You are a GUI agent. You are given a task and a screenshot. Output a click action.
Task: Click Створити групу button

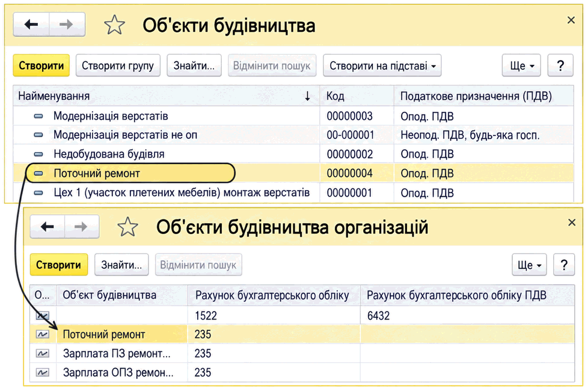click(x=118, y=66)
